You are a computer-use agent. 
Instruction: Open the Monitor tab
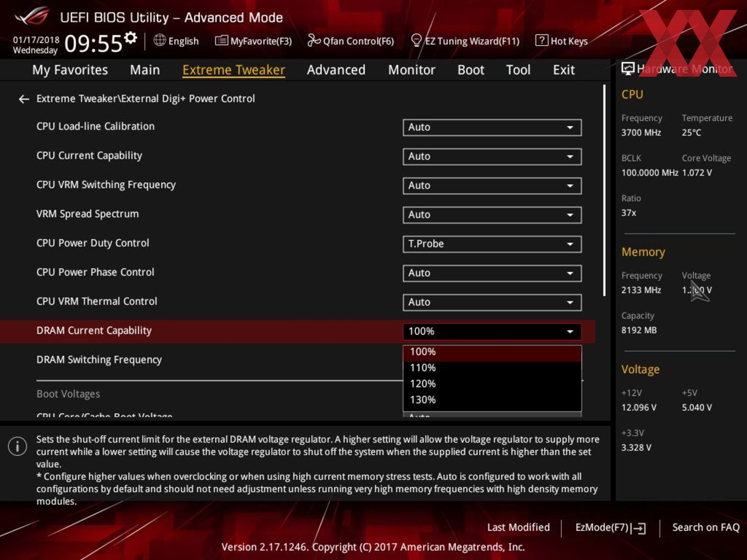[x=411, y=70]
